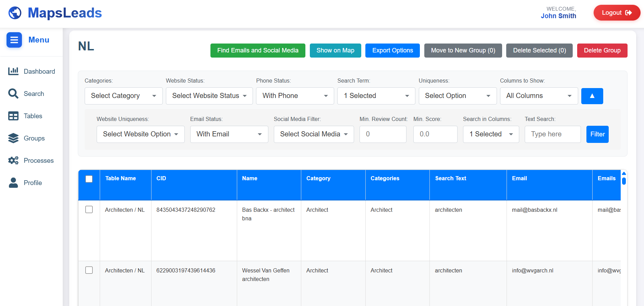Click the Show on Map button

pos(336,50)
